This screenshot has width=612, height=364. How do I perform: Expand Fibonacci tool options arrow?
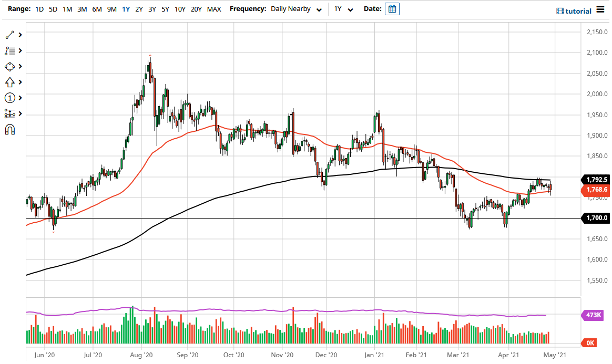21,50
